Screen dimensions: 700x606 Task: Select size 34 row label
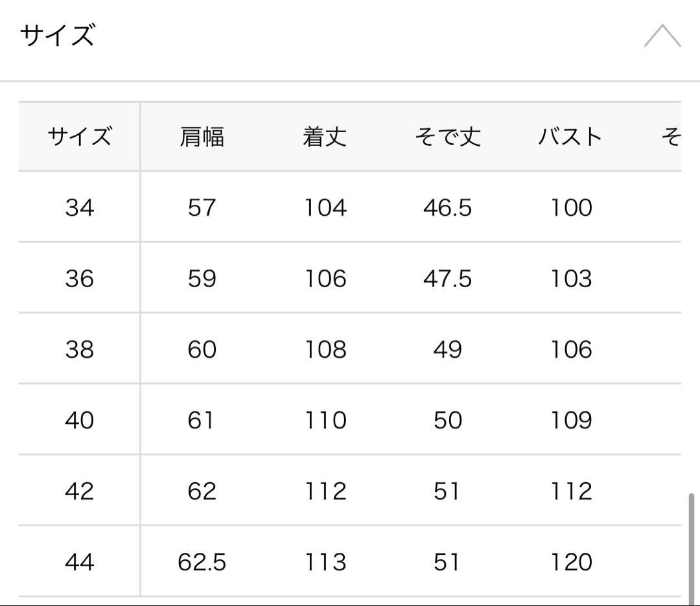[79, 208]
